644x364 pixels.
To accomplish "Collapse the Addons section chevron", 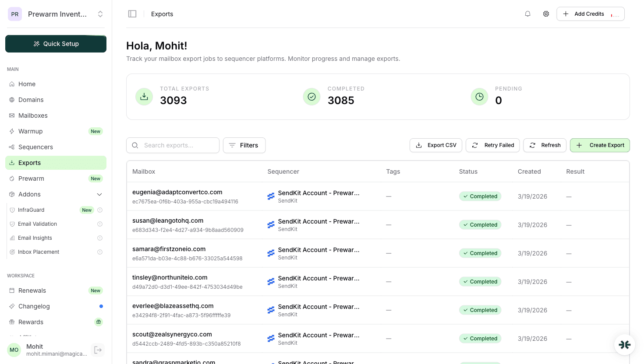I will (99, 194).
